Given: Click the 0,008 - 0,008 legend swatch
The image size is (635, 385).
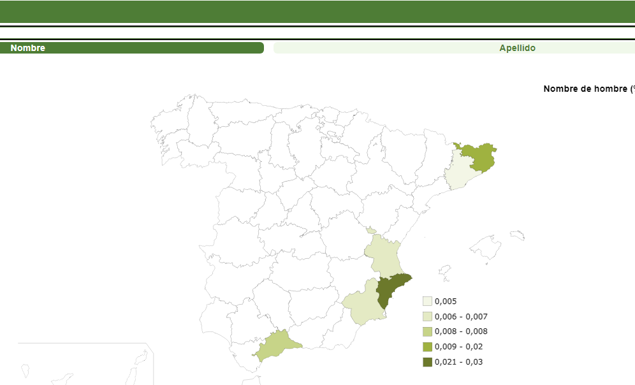Looking at the screenshot, I should 427,331.
